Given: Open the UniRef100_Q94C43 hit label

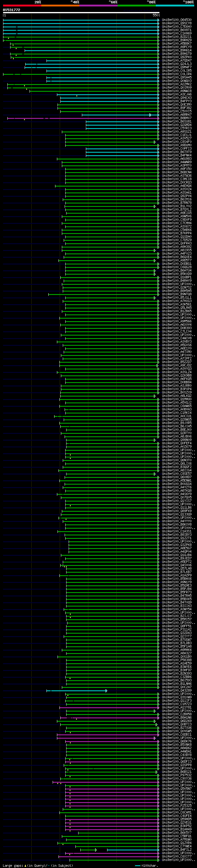Looking at the screenshot, I should tap(177, 98).
